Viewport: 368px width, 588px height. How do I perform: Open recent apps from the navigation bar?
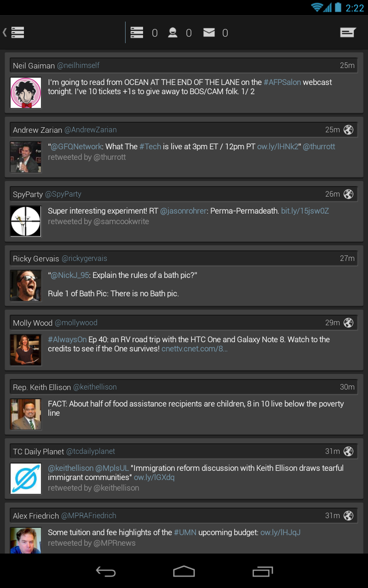262,571
